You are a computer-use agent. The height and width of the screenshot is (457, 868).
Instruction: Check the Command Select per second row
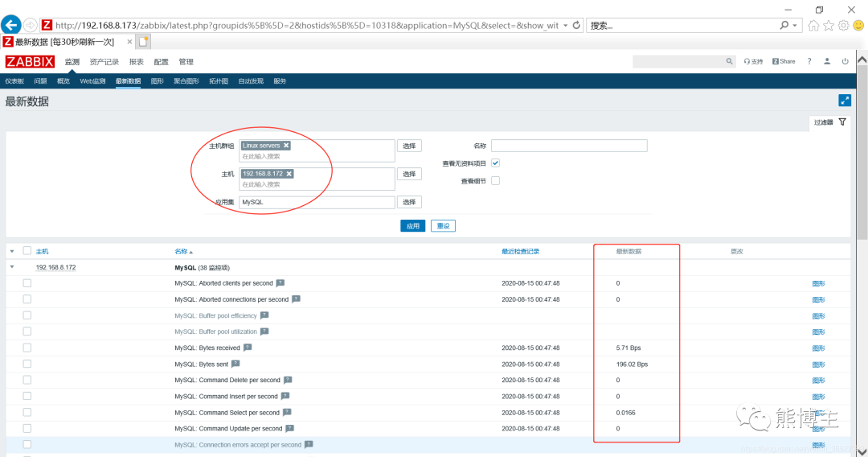[27, 412]
